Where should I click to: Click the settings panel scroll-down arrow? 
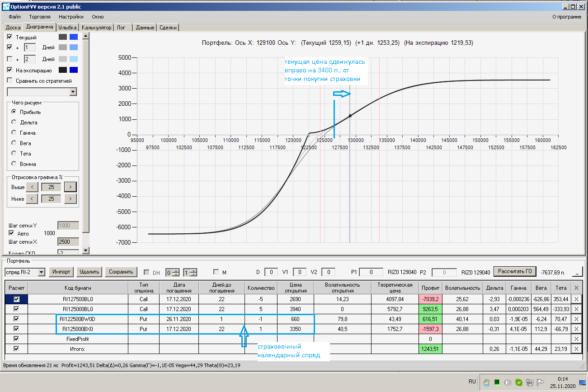click(x=86, y=251)
